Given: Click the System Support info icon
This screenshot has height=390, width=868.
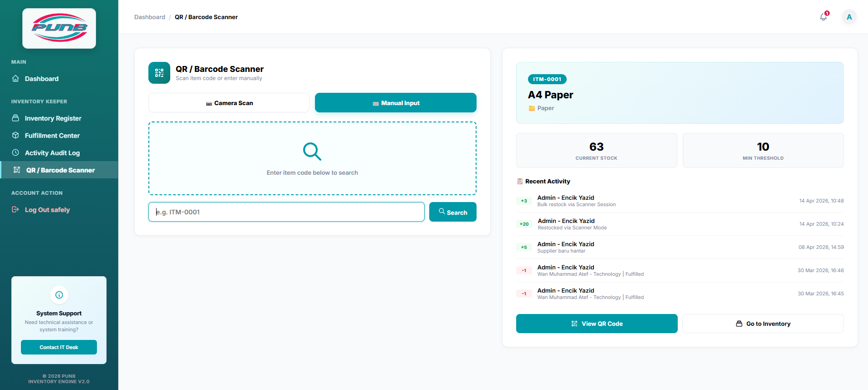Looking at the screenshot, I should click(x=59, y=295).
